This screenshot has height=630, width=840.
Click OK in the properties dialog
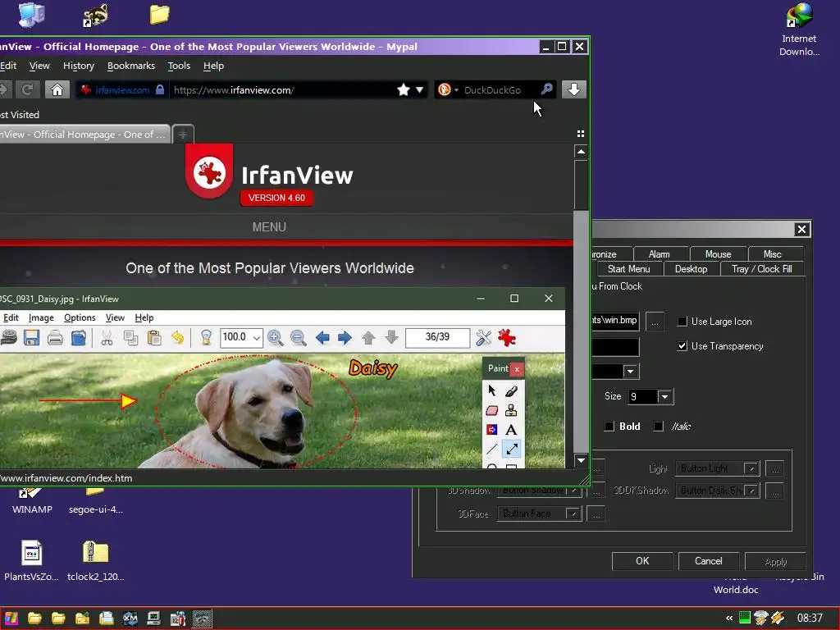(642, 561)
